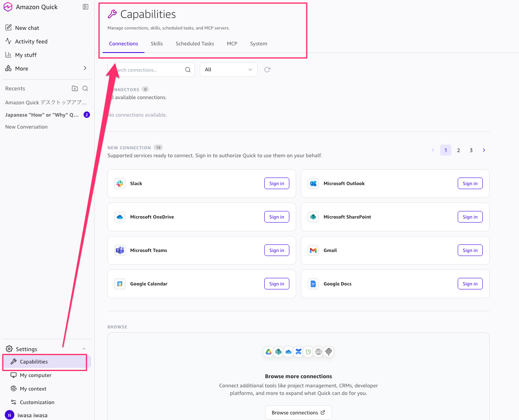
Task: Click the Gmail logo icon
Action: 313,250
